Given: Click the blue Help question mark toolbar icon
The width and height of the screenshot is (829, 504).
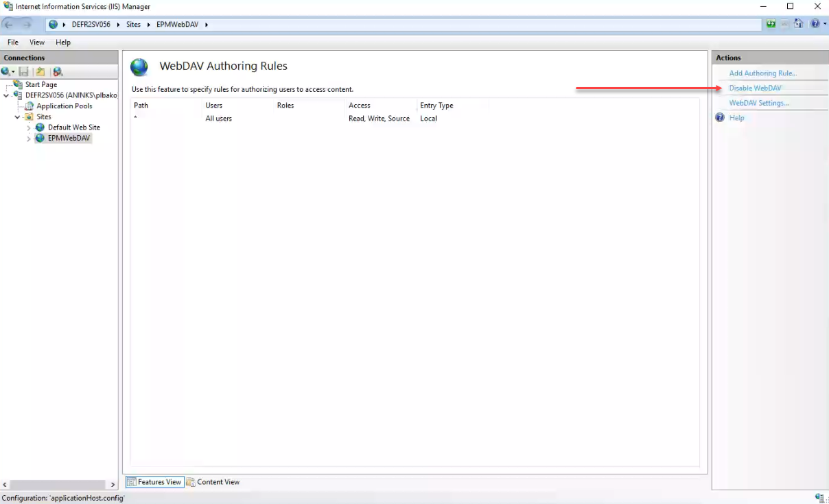Looking at the screenshot, I should [815, 24].
